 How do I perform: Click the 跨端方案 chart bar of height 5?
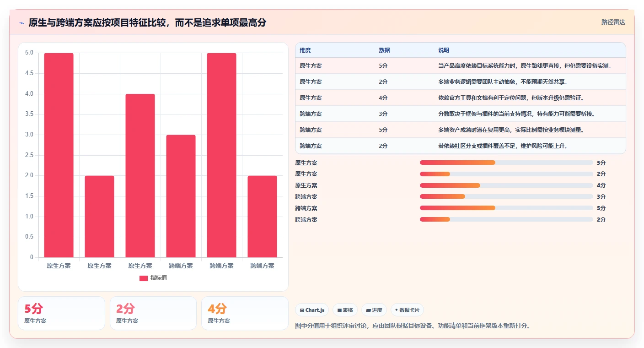point(222,155)
